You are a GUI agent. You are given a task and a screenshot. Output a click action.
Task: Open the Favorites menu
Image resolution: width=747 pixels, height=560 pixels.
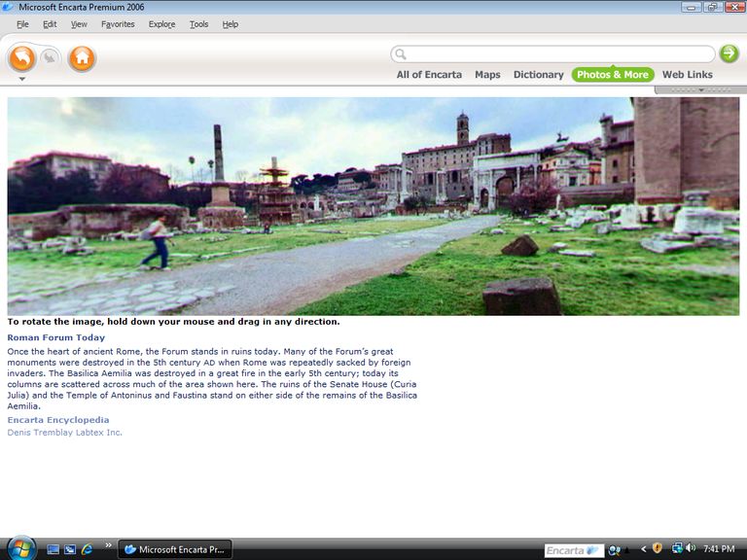coord(118,24)
